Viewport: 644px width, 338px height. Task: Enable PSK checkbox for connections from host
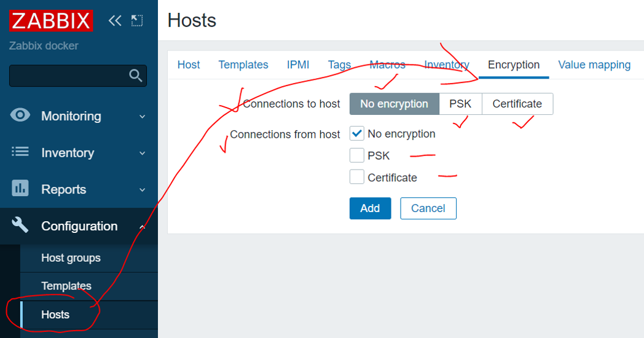pos(356,155)
